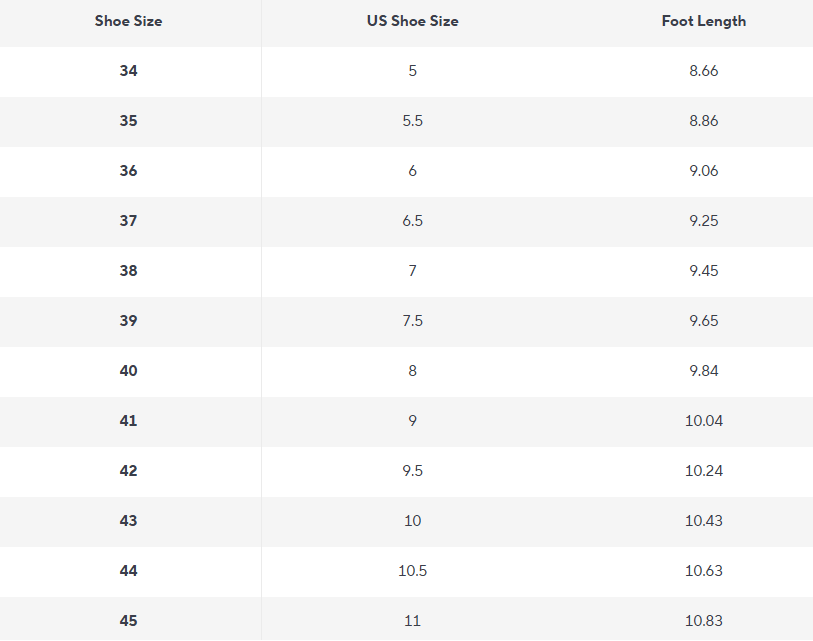Click foot length 10.63 value
Screen dimensions: 813x641
click(704, 571)
